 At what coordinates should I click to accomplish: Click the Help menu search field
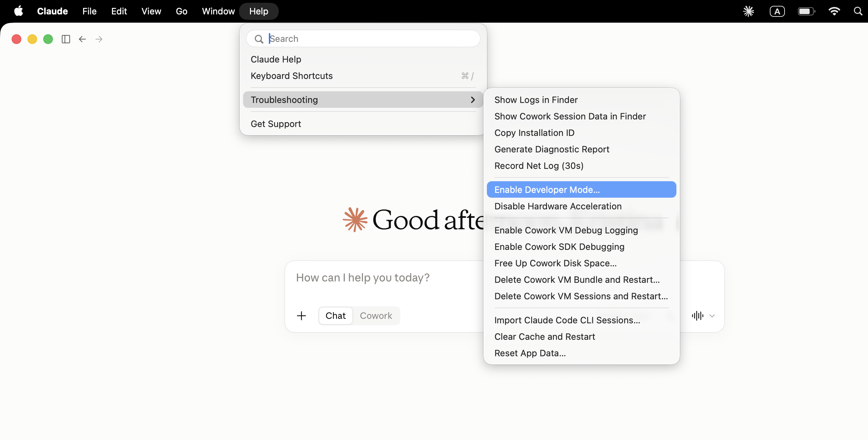pyautogui.click(x=363, y=39)
